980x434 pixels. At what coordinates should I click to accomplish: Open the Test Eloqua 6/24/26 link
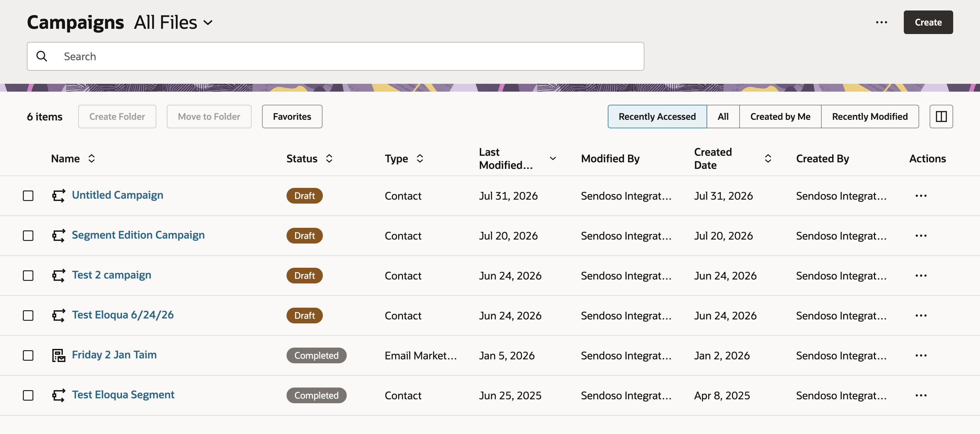tap(123, 315)
